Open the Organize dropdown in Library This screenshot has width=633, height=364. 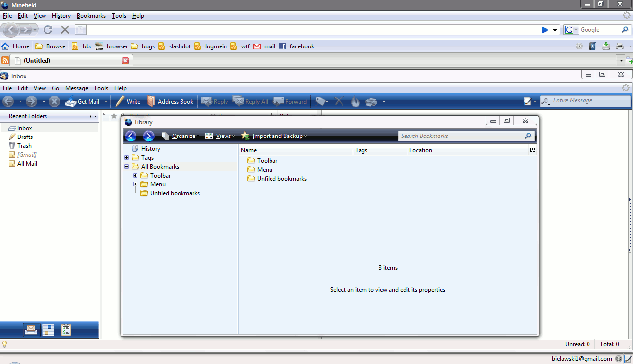(x=182, y=136)
